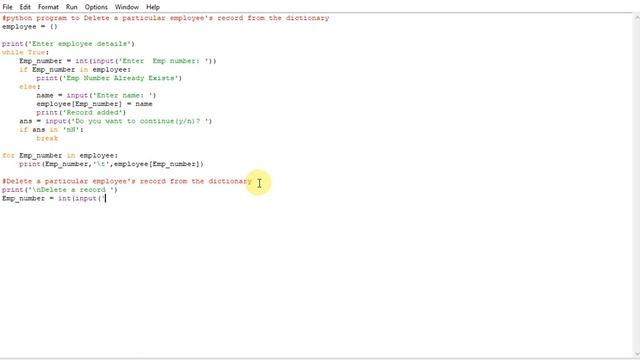Open the Options menu

point(96,7)
